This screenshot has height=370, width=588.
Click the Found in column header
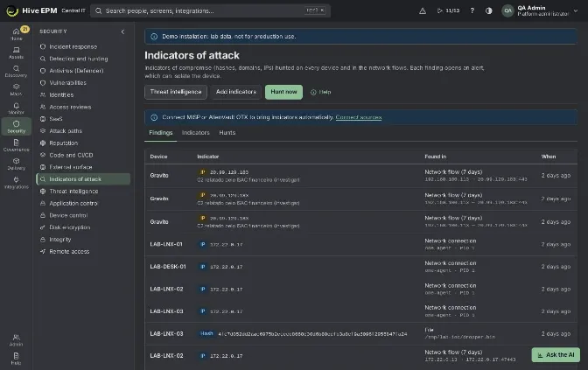[x=436, y=157]
